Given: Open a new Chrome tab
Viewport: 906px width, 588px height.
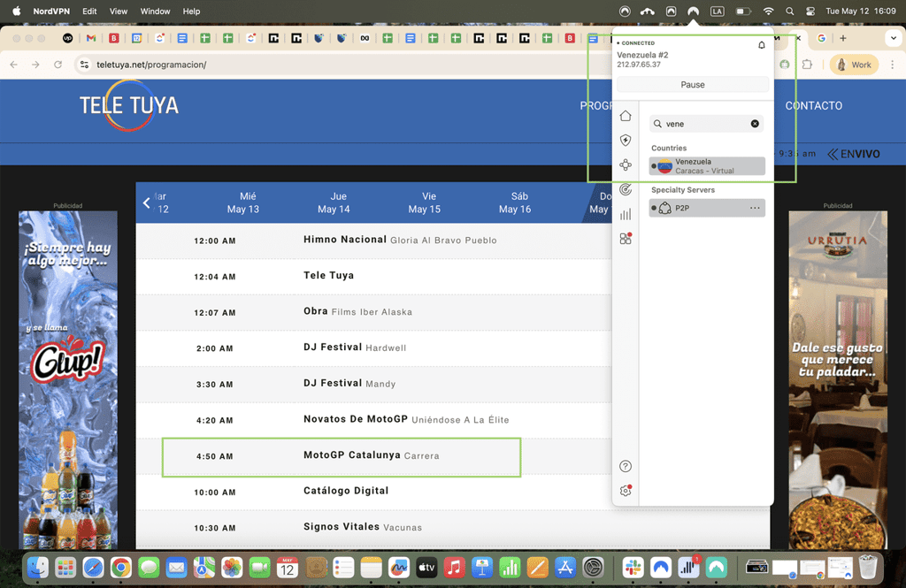Looking at the screenshot, I should (843, 38).
